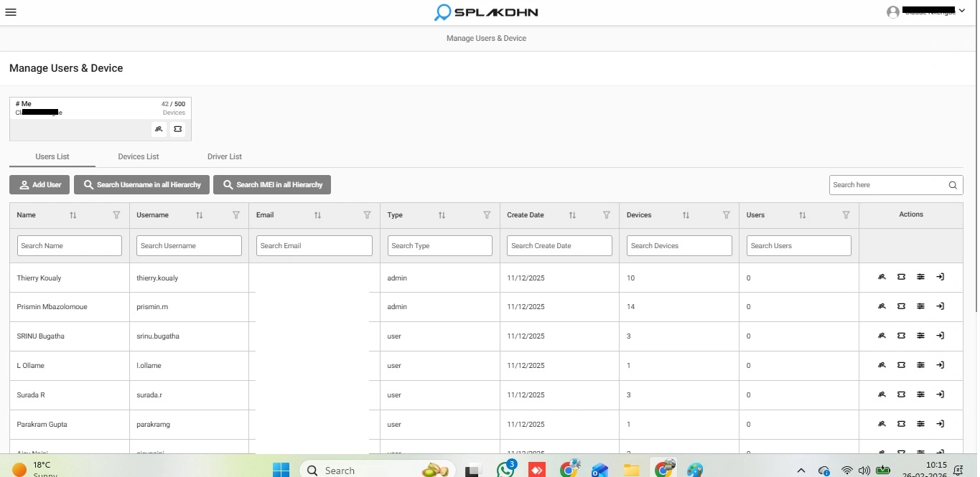This screenshot has height=477, width=980.
Task: Click inside the Search Username filter field
Action: click(188, 245)
